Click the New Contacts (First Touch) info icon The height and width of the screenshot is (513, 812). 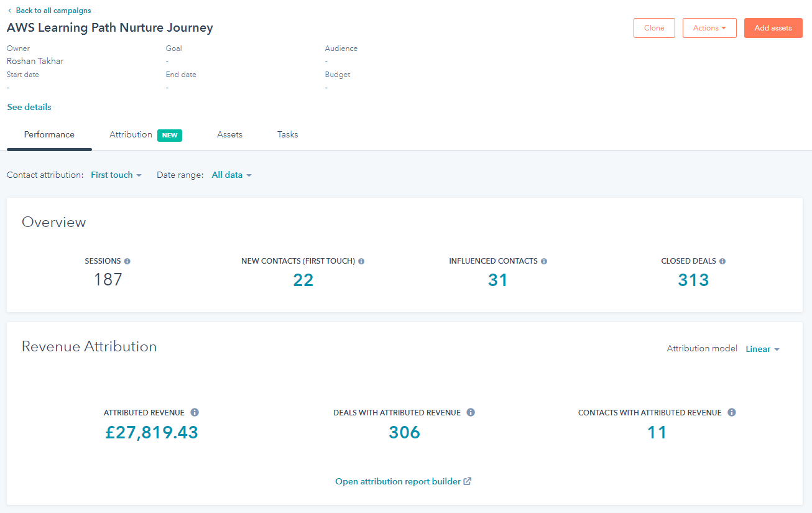361,262
